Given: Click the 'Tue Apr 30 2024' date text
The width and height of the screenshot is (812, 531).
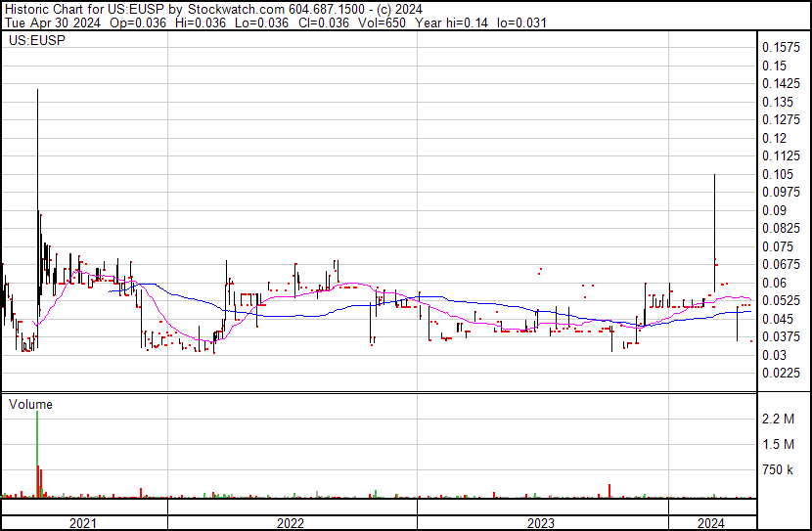Looking at the screenshot, I should [x=49, y=22].
